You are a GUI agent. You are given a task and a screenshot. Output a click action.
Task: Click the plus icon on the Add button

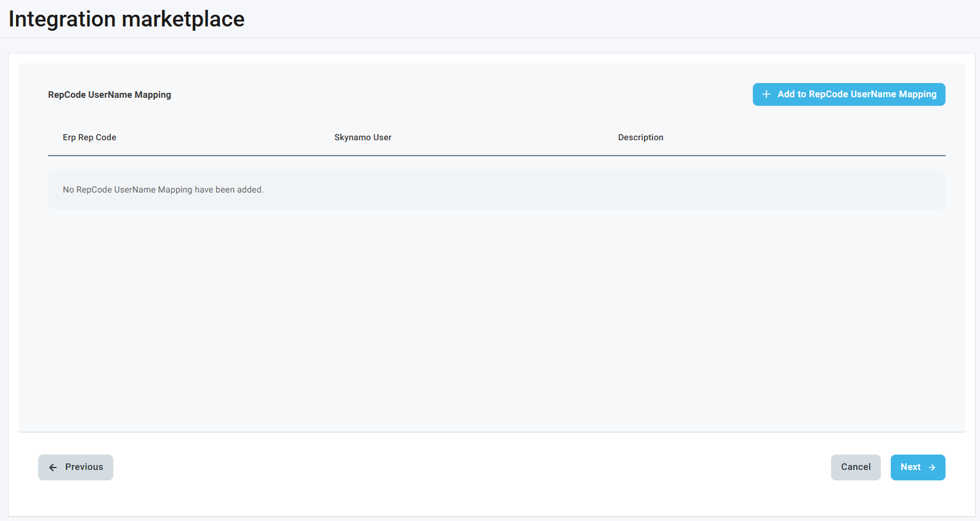(766, 94)
